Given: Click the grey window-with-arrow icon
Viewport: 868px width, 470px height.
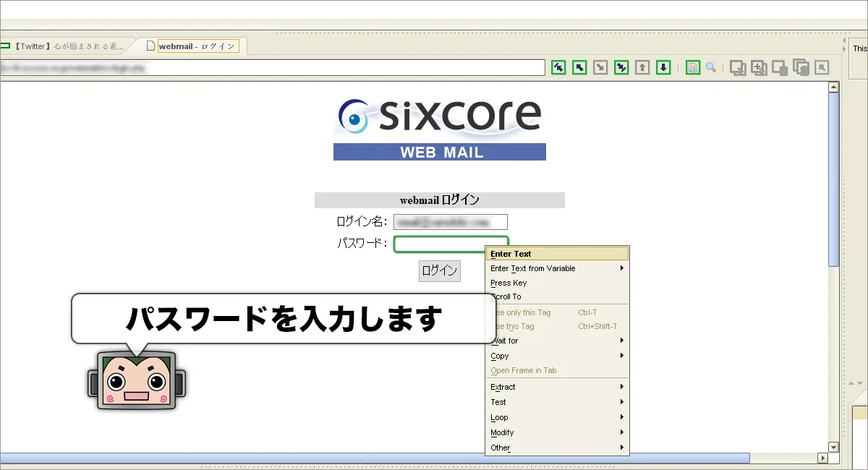Looking at the screenshot, I should tap(738, 68).
